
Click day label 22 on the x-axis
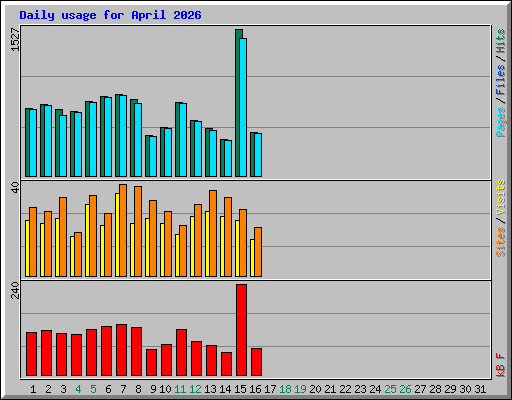[x=345, y=389]
